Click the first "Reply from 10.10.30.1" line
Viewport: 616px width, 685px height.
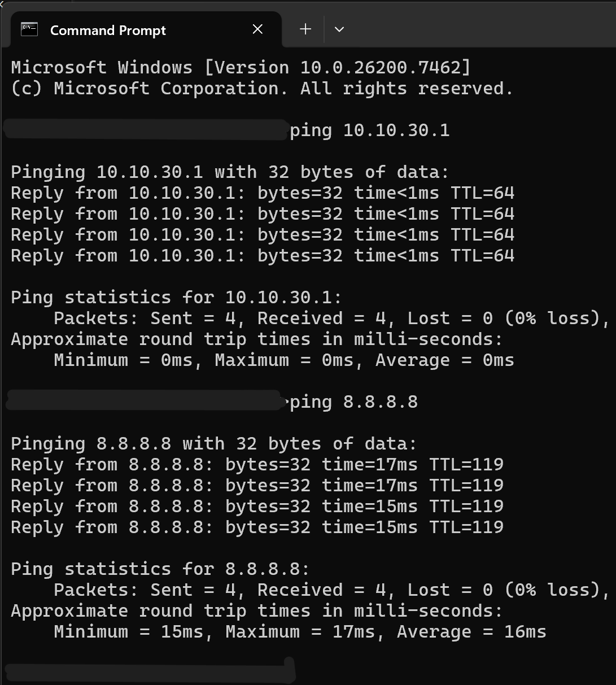263,193
